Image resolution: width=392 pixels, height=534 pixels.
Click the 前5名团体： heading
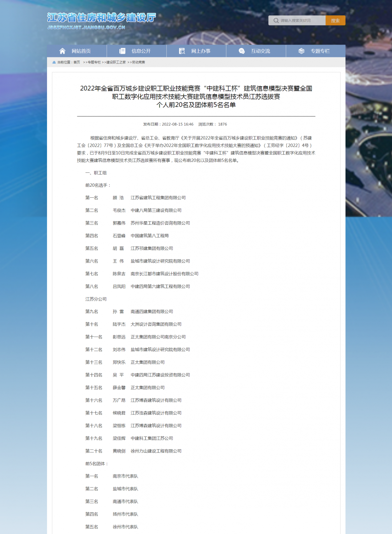coord(97,464)
